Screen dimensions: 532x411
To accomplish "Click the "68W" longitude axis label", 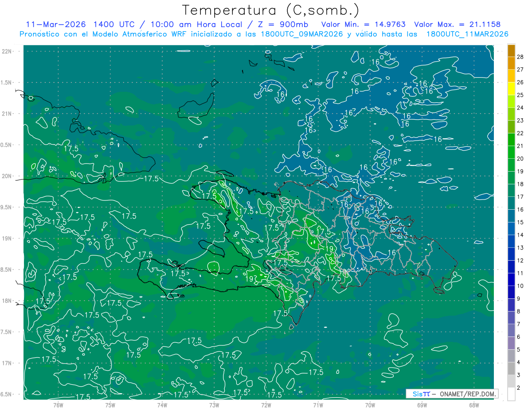I will coord(473,405).
